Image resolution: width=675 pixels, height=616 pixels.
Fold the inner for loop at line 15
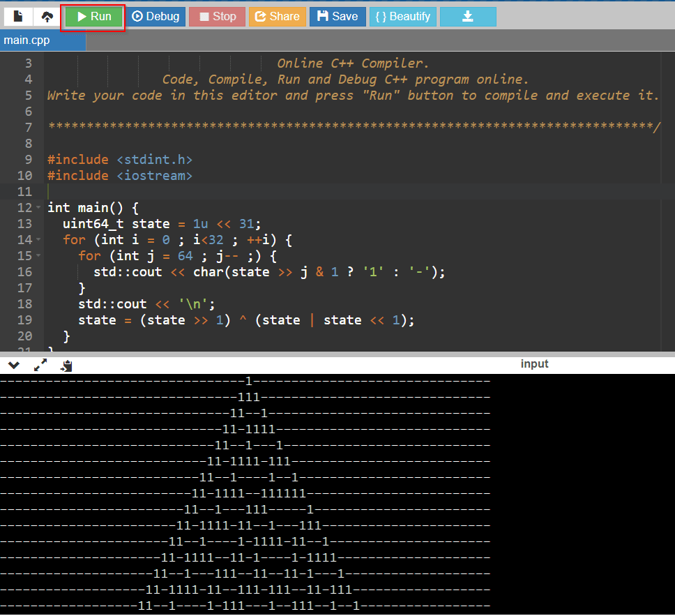tap(38, 256)
